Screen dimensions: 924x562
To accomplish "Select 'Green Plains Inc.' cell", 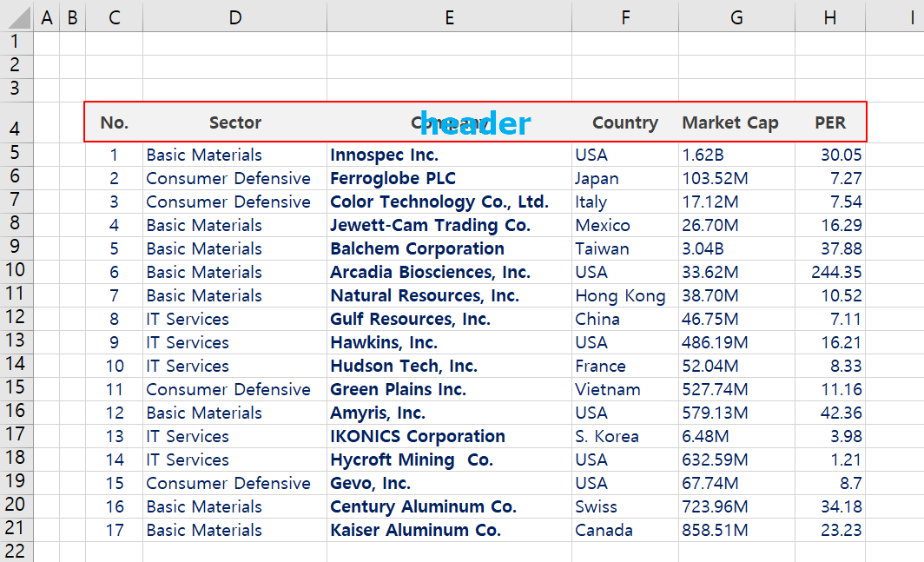I will 449,389.
